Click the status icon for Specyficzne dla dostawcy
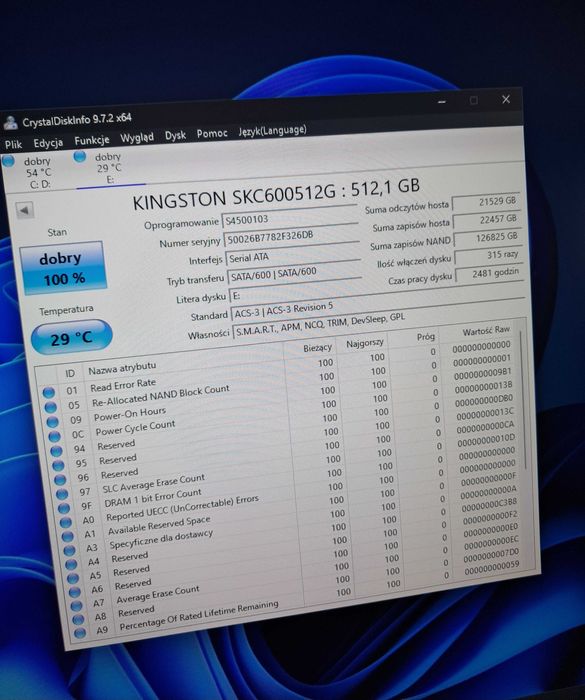Screen dimensions: 585x700 [69, 550]
